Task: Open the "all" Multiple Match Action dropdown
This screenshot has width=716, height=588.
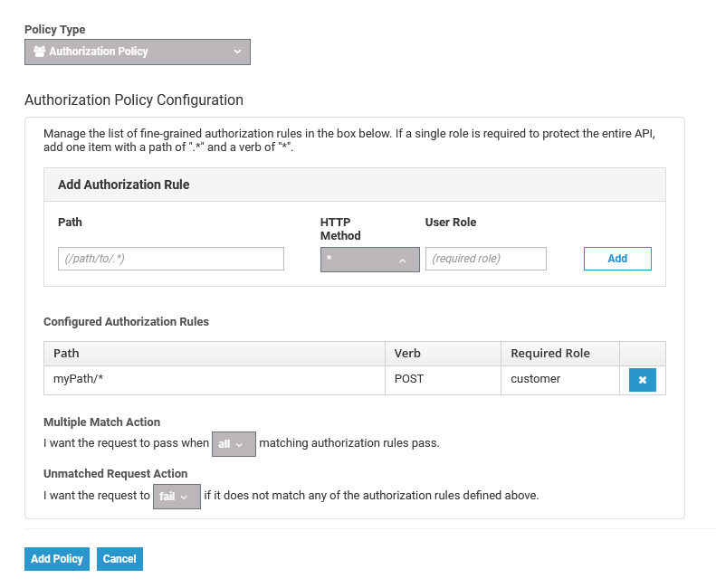Action: (234, 444)
